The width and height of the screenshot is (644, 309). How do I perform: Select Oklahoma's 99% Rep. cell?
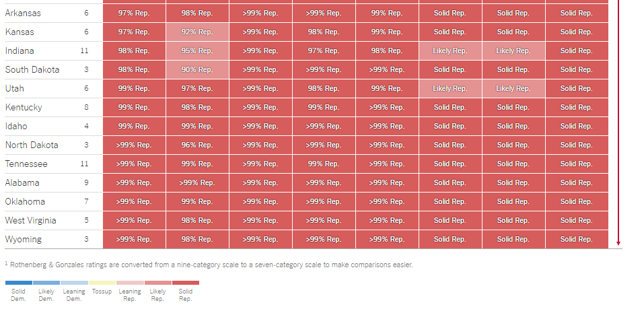tap(197, 202)
